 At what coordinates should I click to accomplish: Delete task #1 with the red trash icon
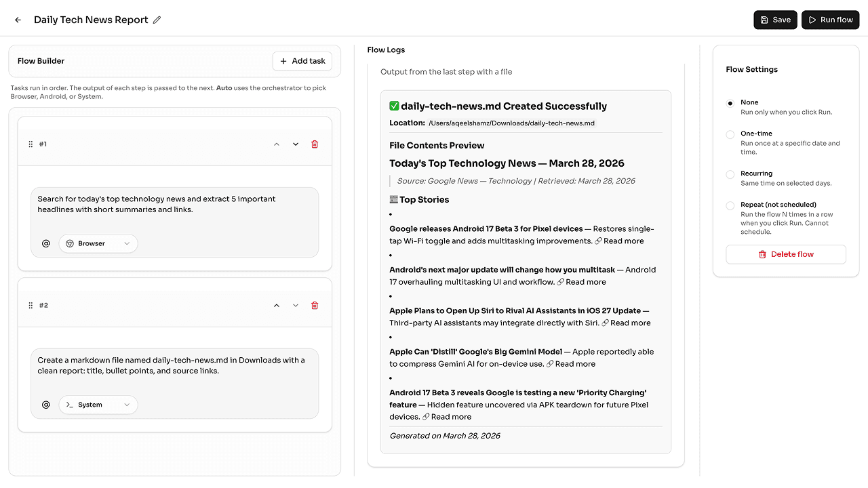tap(315, 144)
